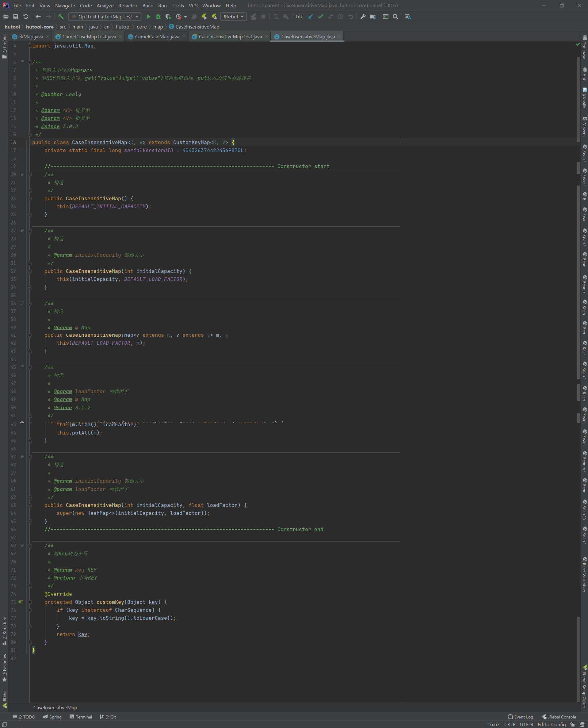The height and width of the screenshot is (728, 588).
Task: Open the Spring tool window
Action: [52, 717]
